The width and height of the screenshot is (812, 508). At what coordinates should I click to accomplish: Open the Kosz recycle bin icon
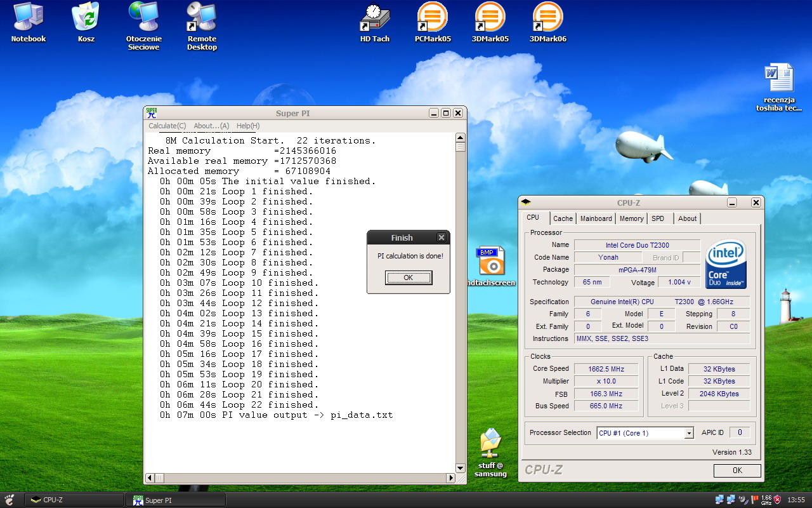[x=86, y=18]
